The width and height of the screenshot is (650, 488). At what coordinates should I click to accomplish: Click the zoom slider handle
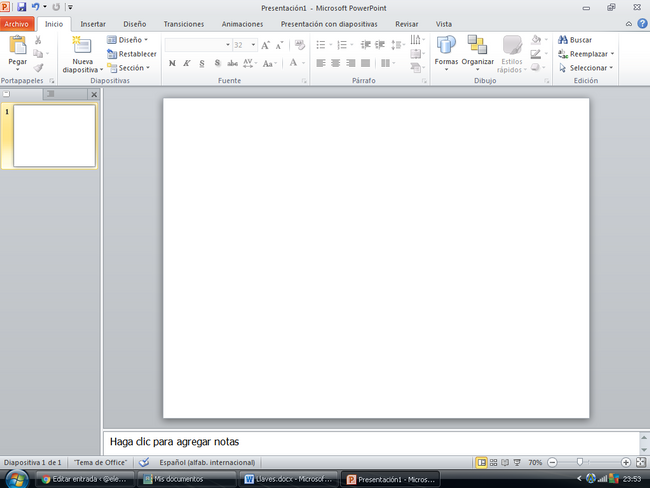pyautogui.click(x=580, y=462)
